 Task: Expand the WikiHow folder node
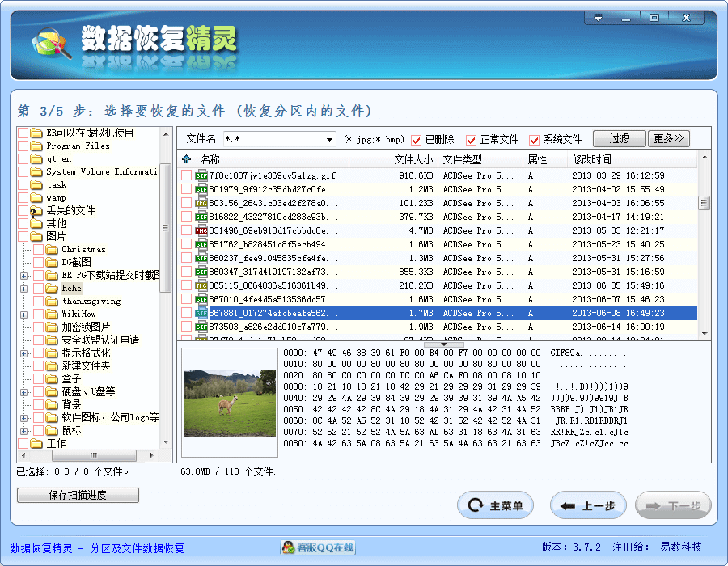tap(23, 315)
